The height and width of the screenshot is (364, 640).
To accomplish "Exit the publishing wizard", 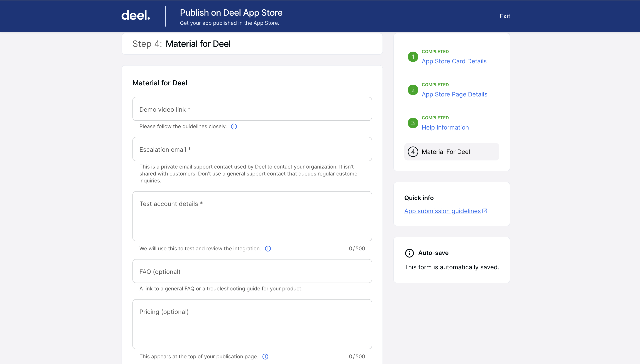I will tap(505, 16).
